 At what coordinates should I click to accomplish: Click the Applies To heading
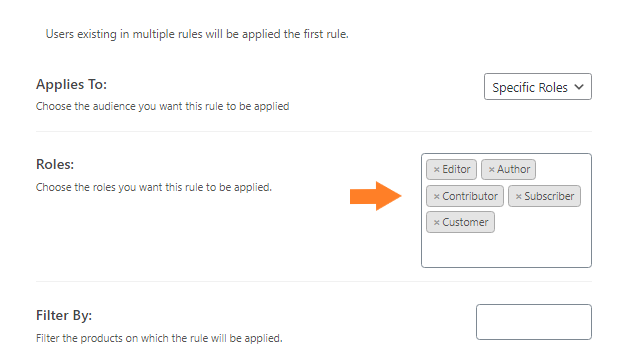(x=71, y=84)
